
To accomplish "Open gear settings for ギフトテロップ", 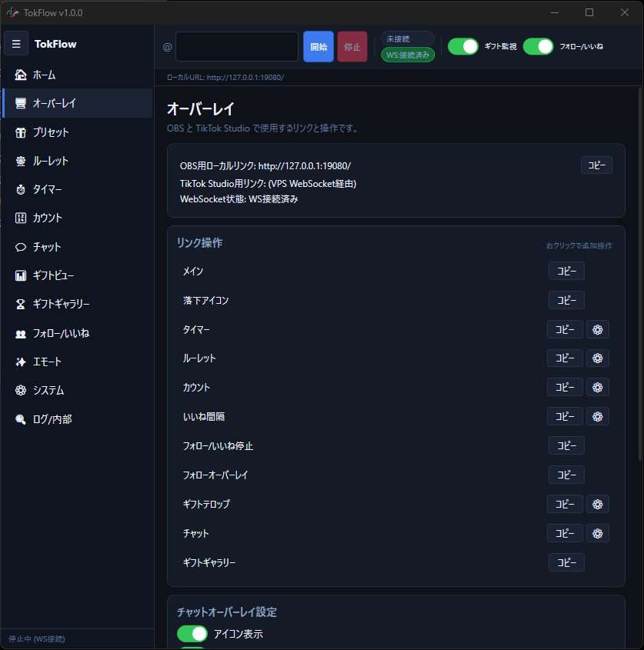I will (598, 504).
